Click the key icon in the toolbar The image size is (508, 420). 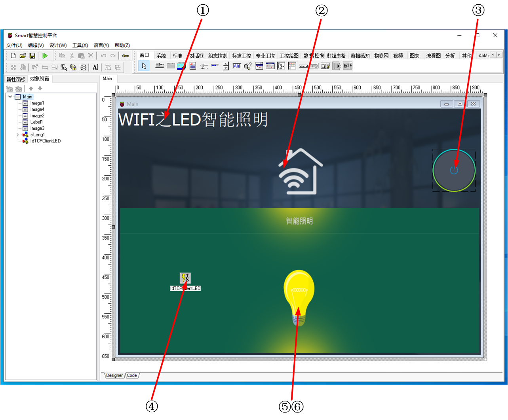[126, 56]
